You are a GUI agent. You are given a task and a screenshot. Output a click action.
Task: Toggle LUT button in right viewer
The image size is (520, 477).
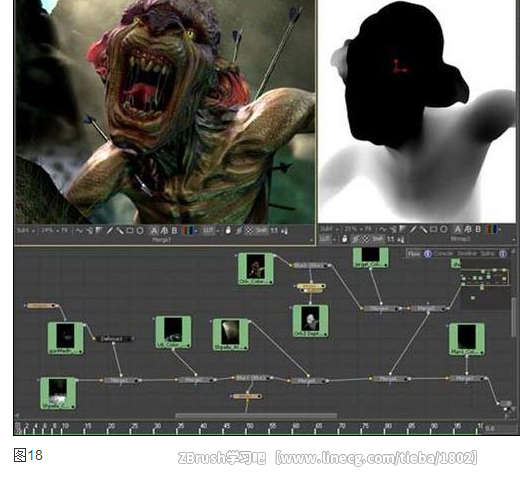325,239
